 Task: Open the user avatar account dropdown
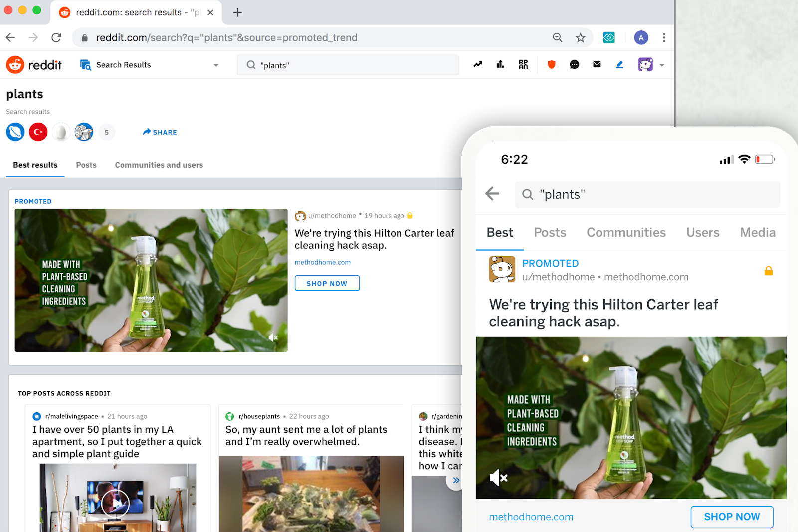pyautogui.click(x=651, y=65)
